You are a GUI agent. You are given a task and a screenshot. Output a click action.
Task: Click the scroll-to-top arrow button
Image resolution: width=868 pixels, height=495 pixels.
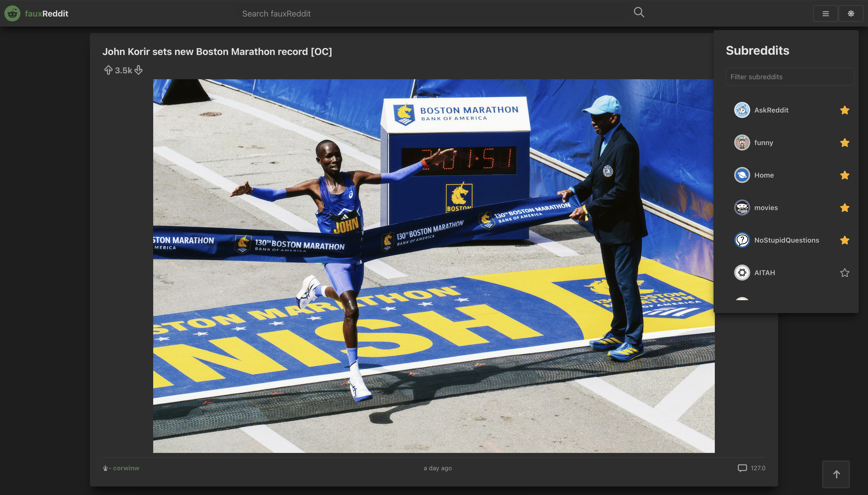coord(836,474)
